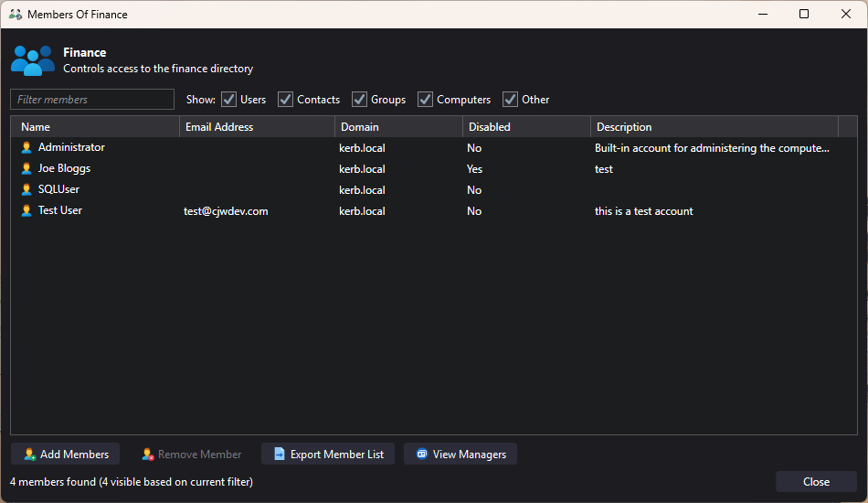868x503 pixels.
Task: Toggle the Contacts checkbox
Action: (x=285, y=100)
